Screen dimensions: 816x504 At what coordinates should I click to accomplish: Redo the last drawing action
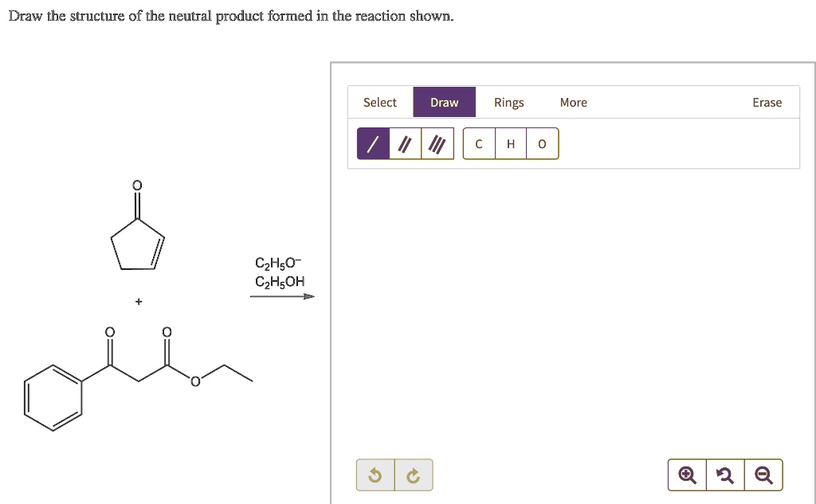click(x=413, y=474)
